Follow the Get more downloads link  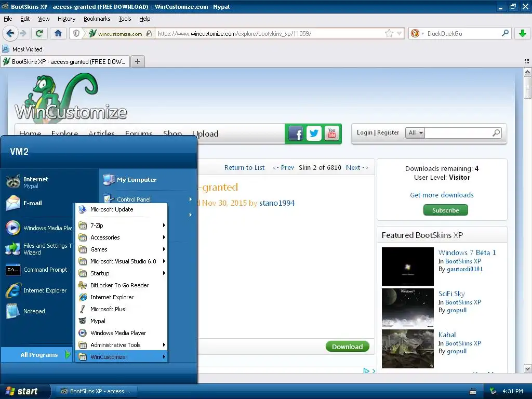click(442, 195)
